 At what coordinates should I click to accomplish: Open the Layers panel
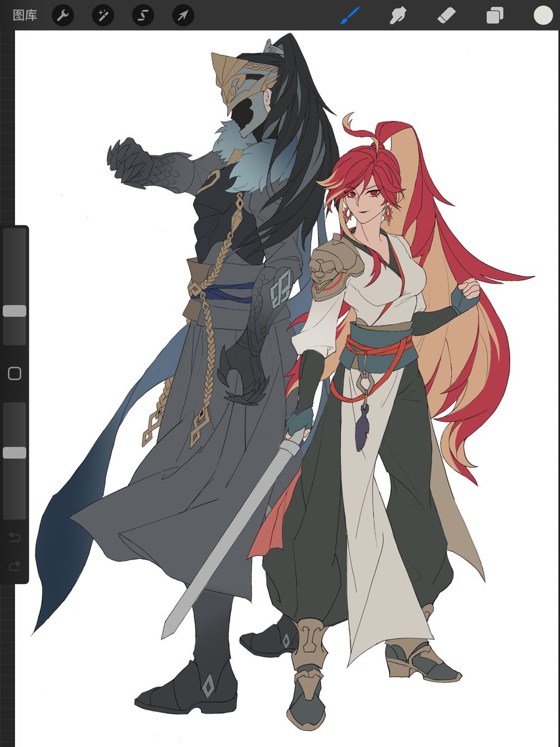coord(495,16)
